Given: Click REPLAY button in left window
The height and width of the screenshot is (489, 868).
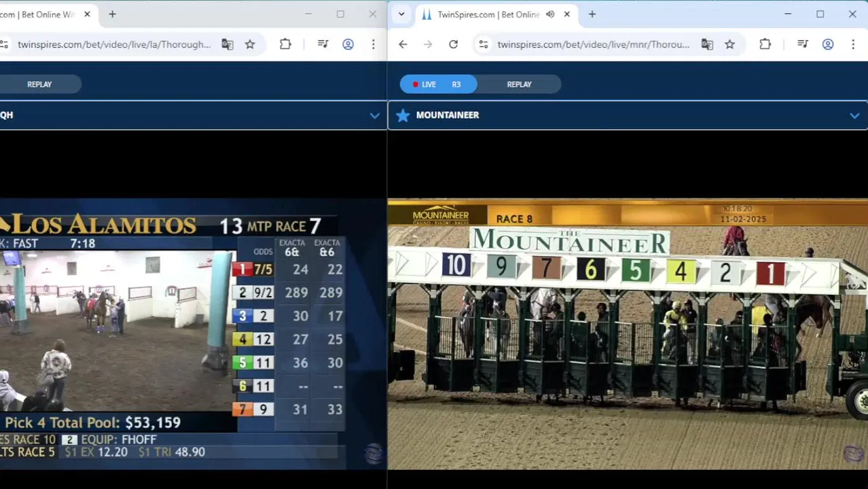Looking at the screenshot, I should point(39,84).
